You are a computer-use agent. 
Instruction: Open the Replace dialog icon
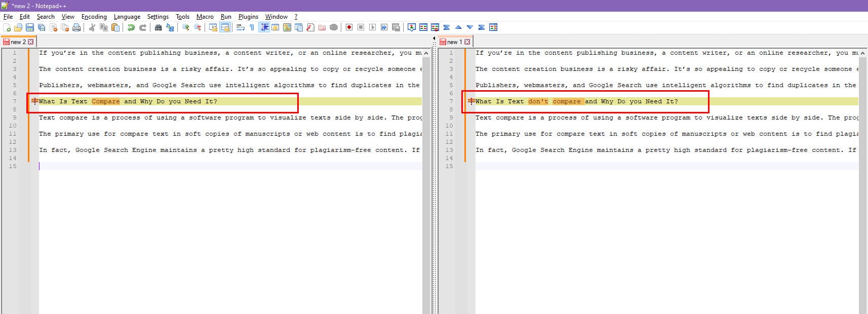170,27
